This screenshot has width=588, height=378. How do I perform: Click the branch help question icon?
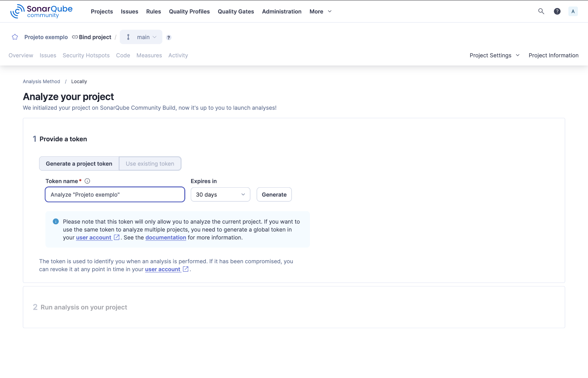pyautogui.click(x=168, y=37)
